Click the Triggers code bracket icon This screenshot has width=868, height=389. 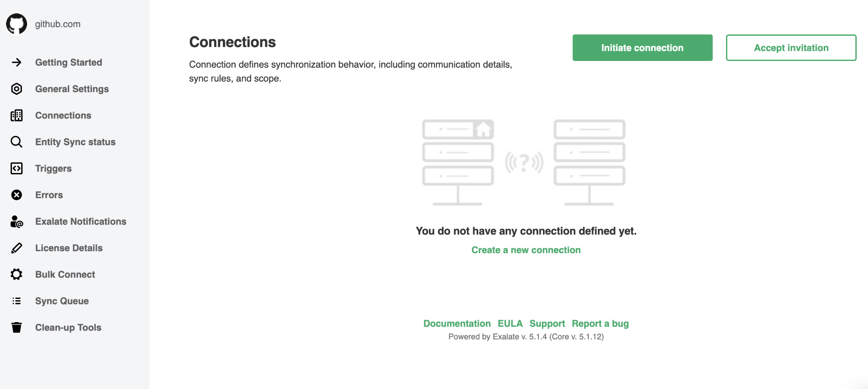click(17, 168)
